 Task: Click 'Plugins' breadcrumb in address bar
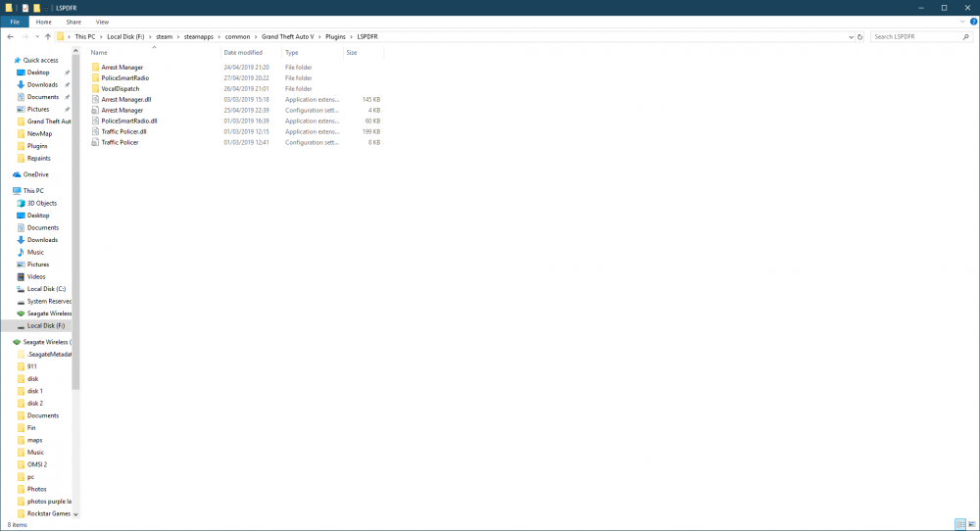point(335,37)
